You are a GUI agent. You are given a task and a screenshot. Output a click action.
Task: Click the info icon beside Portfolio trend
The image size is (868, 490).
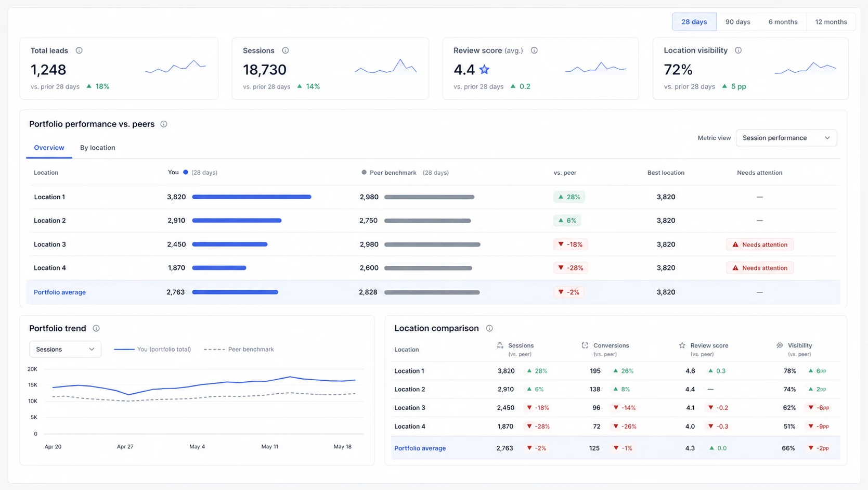coord(96,328)
